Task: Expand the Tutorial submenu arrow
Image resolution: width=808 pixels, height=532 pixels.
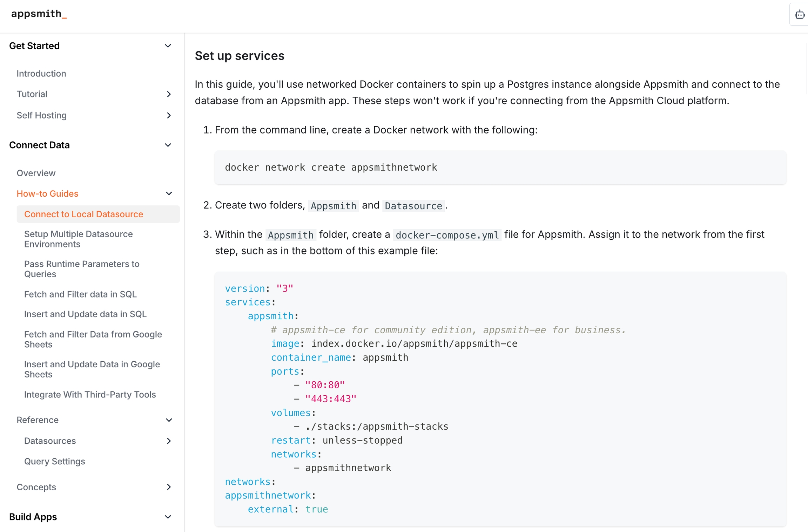Action: click(x=169, y=94)
